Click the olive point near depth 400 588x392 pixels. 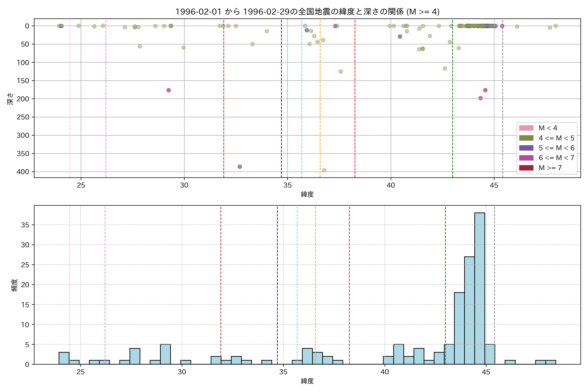[324, 171]
